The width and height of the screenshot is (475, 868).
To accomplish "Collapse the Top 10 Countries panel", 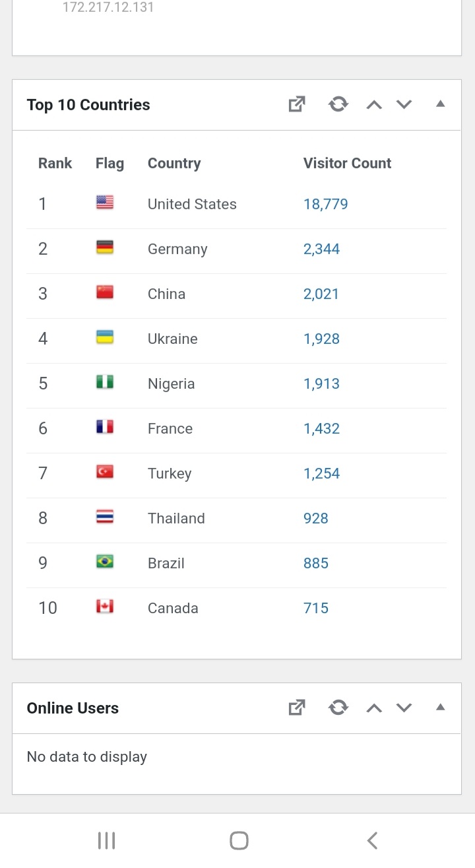I will tap(440, 104).
